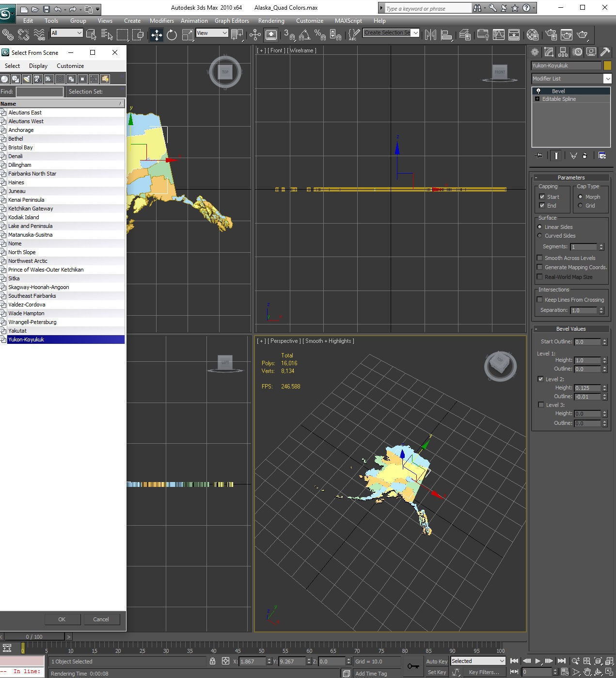Open the Modifiers menu
The height and width of the screenshot is (678, 616).
pyautogui.click(x=161, y=21)
